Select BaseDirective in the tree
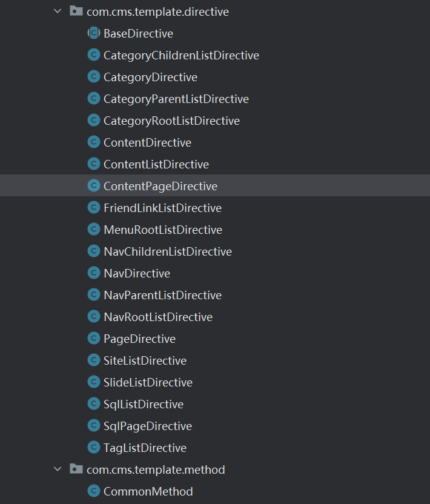430x504 pixels. 139,33
